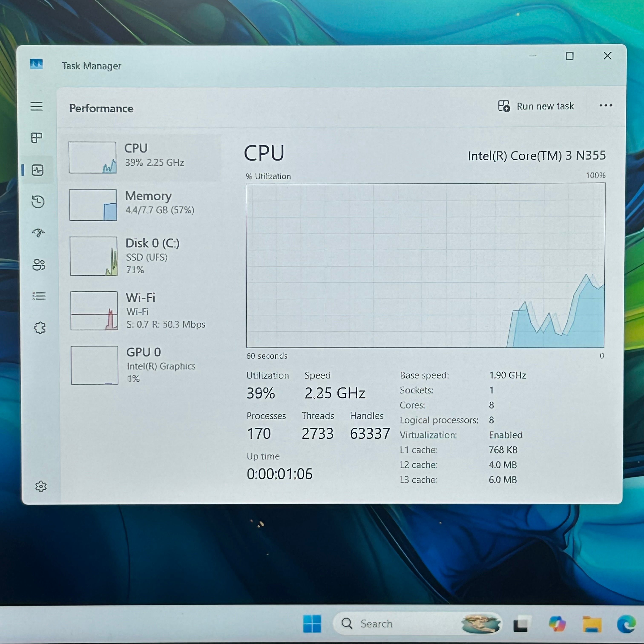Launch Copilot from the taskbar
644x644 pixels.
coord(557,624)
